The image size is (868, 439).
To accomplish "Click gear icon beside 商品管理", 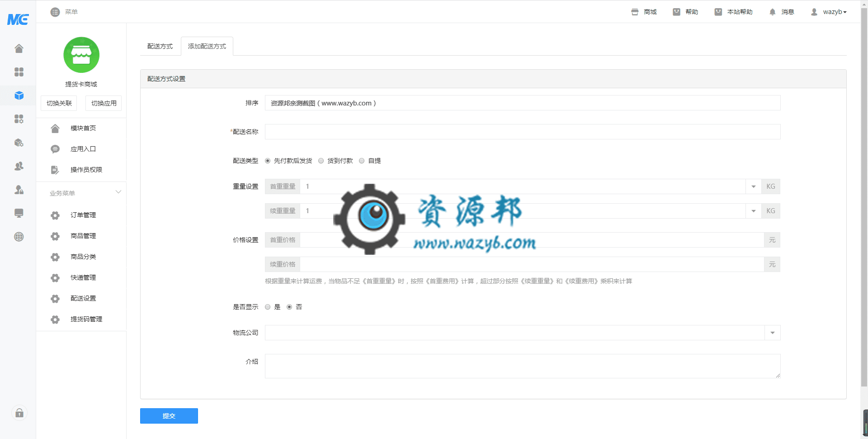I will (x=55, y=236).
